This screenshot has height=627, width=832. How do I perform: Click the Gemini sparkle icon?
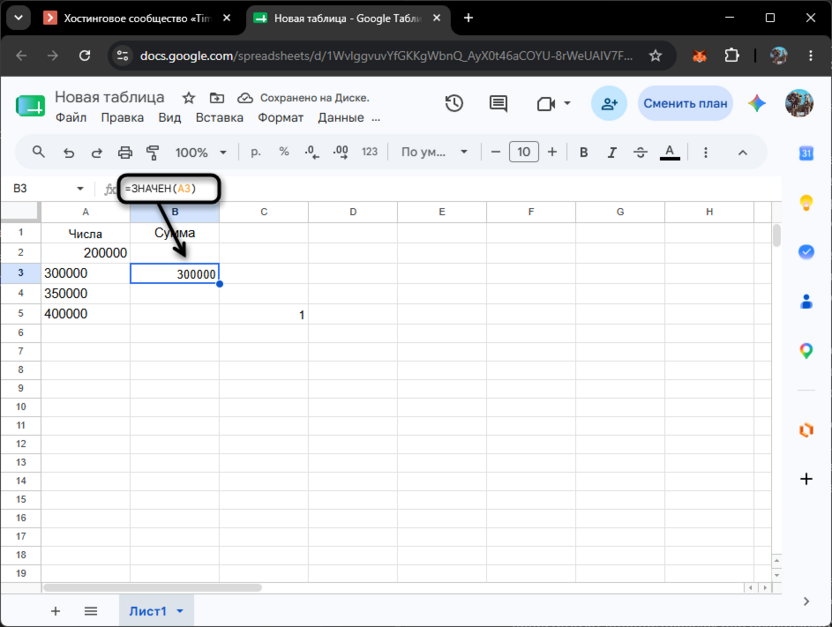[x=757, y=103]
